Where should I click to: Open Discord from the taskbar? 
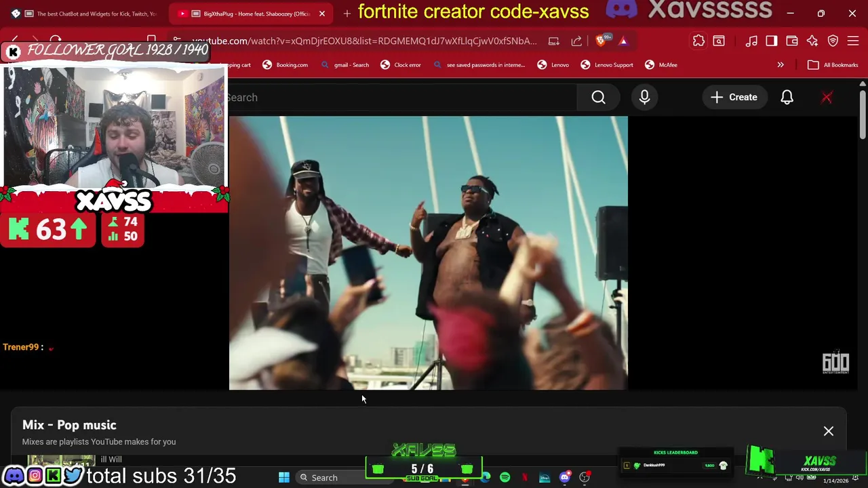[x=564, y=478]
